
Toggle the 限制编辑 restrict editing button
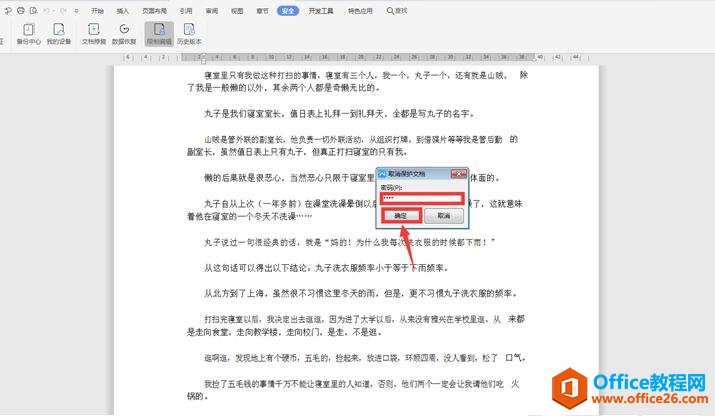[x=159, y=34]
